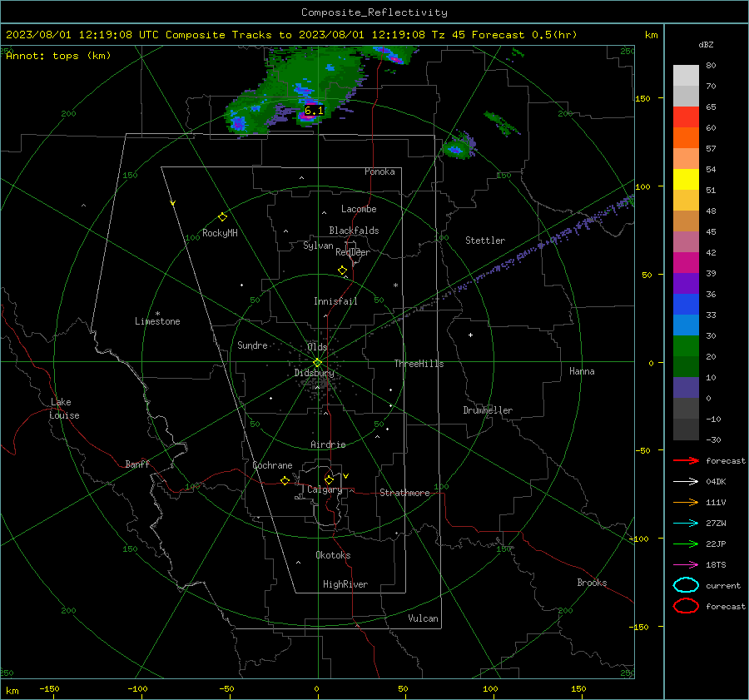Click the blue storm echo left of 6.1
The height and width of the screenshot is (700, 749).
(x=238, y=122)
